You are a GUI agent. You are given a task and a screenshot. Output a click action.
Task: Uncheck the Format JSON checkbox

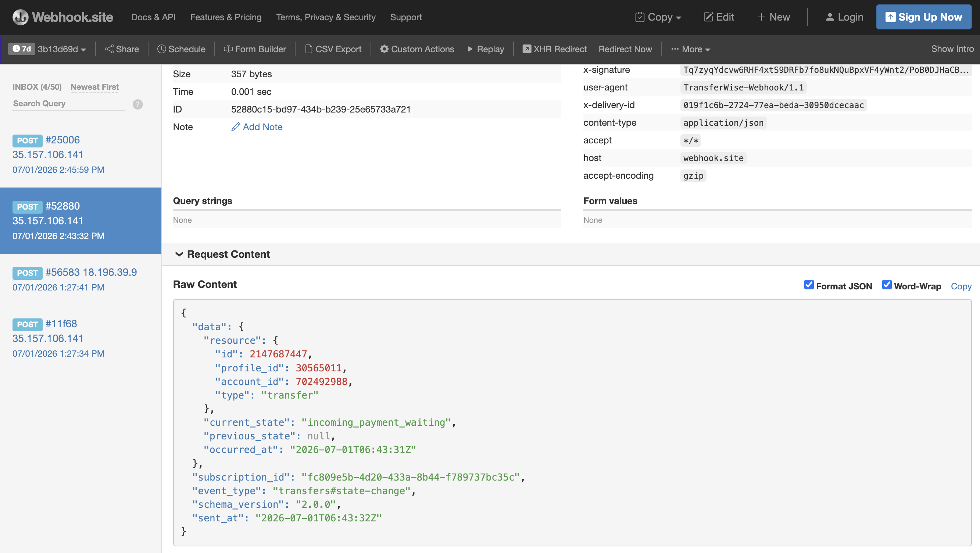809,285
